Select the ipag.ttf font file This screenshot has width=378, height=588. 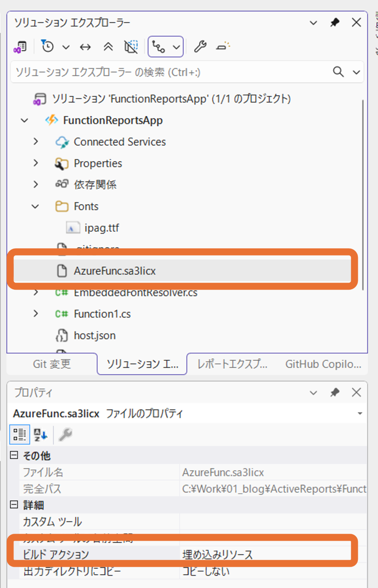(102, 228)
